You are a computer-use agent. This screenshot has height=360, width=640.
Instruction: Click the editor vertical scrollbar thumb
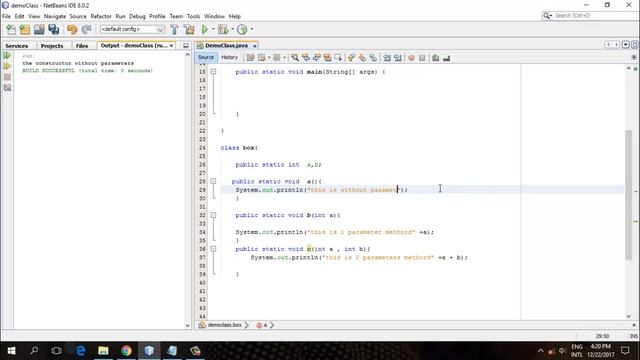(x=629, y=195)
